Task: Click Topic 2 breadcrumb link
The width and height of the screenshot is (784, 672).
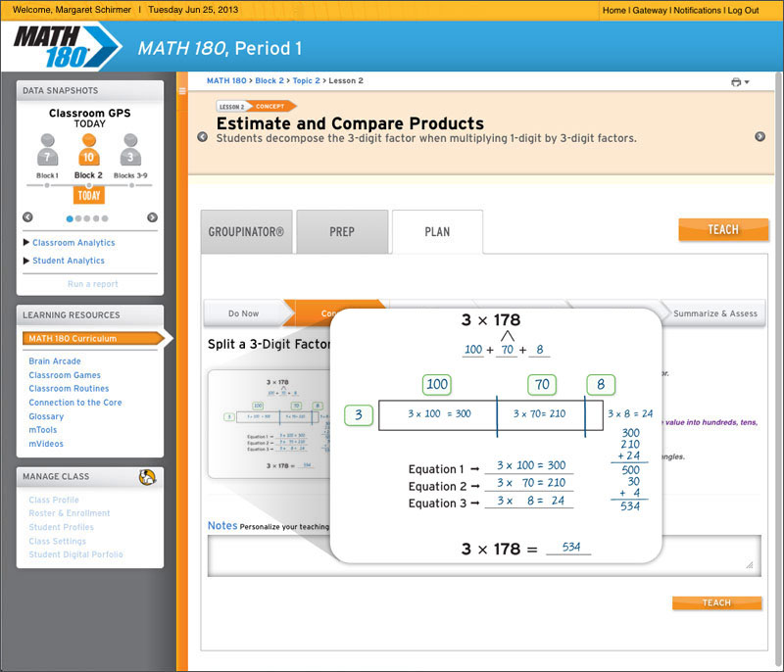Action: click(306, 80)
